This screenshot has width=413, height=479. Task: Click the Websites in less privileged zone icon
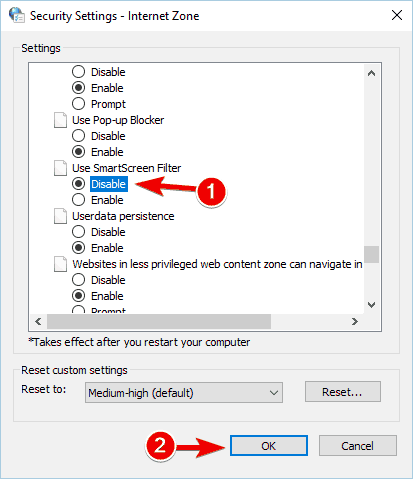coord(60,264)
